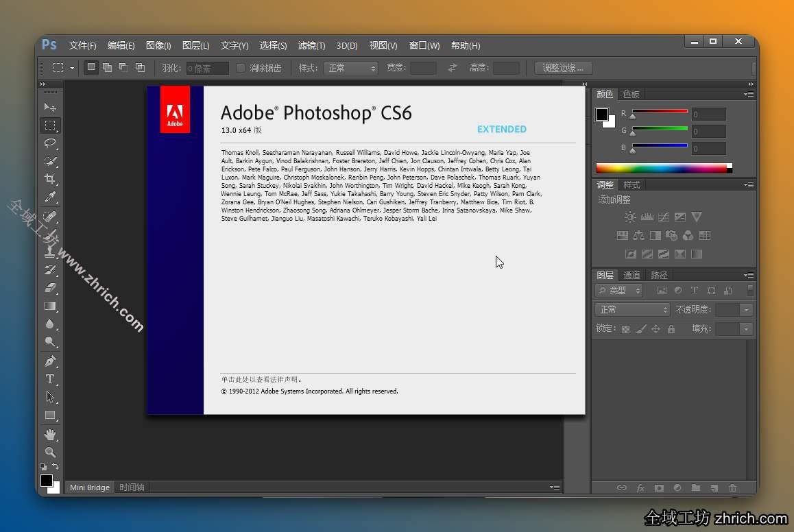This screenshot has height=532, width=794.
Task: Select the Spot Healing Brush tool
Action: (x=50, y=217)
